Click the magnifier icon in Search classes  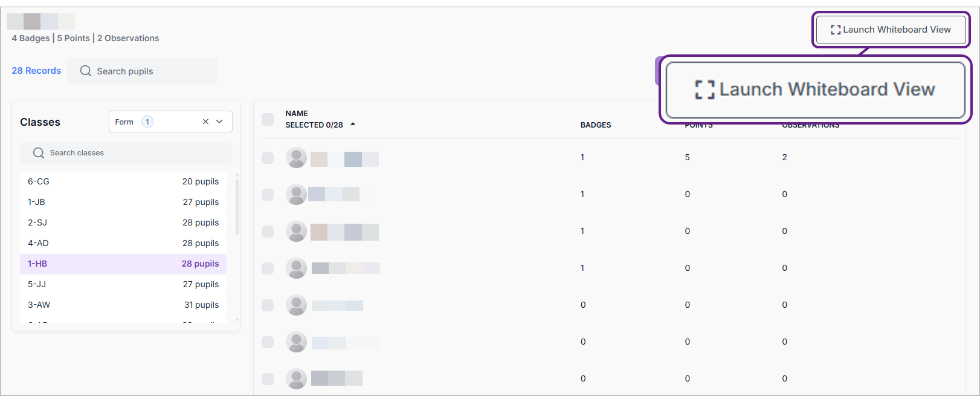[39, 153]
